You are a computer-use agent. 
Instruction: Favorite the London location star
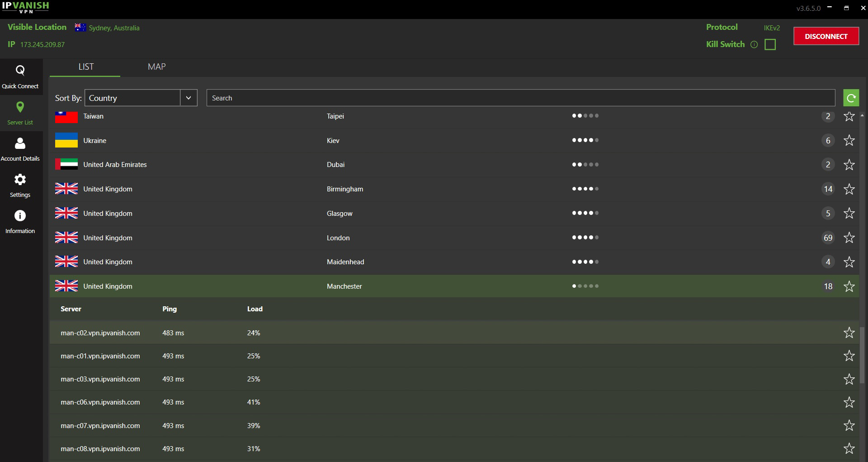pos(849,238)
